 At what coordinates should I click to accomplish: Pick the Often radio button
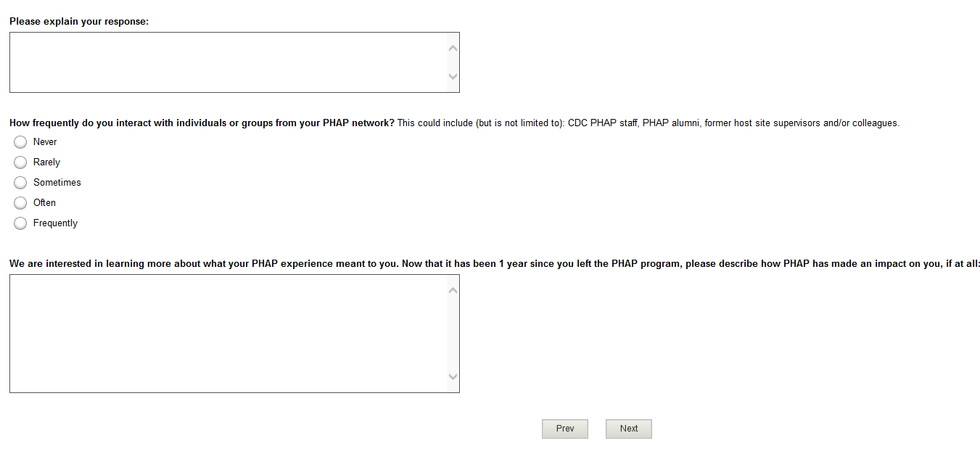point(20,203)
